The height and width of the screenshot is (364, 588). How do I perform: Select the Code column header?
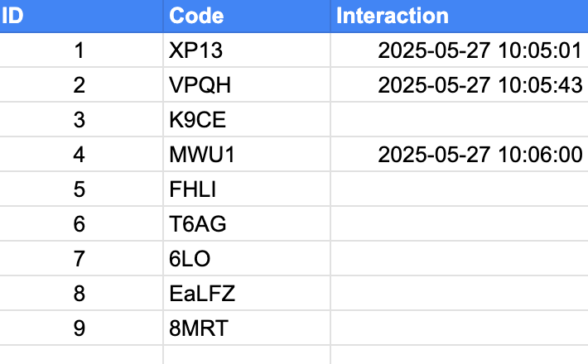[247, 16]
